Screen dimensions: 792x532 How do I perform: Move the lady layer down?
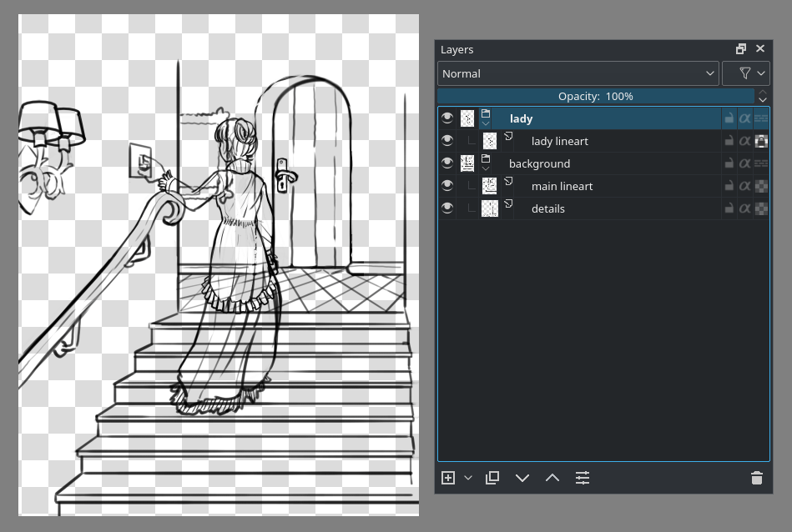pos(522,477)
